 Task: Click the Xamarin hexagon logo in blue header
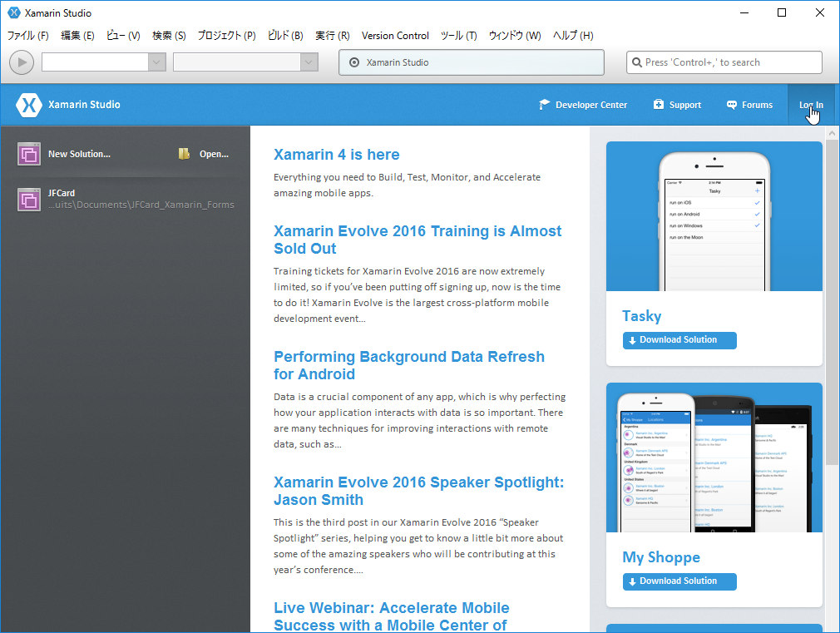coord(29,105)
